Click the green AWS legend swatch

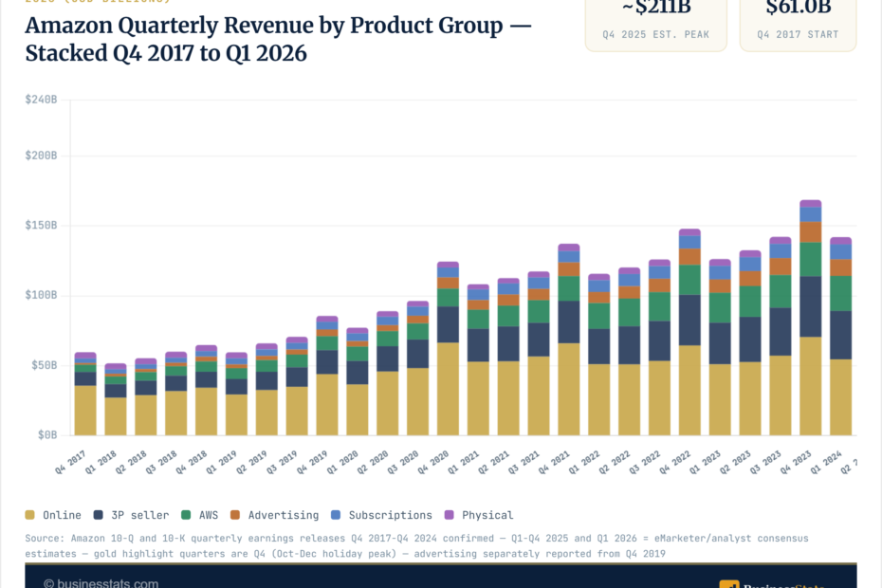(186, 515)
